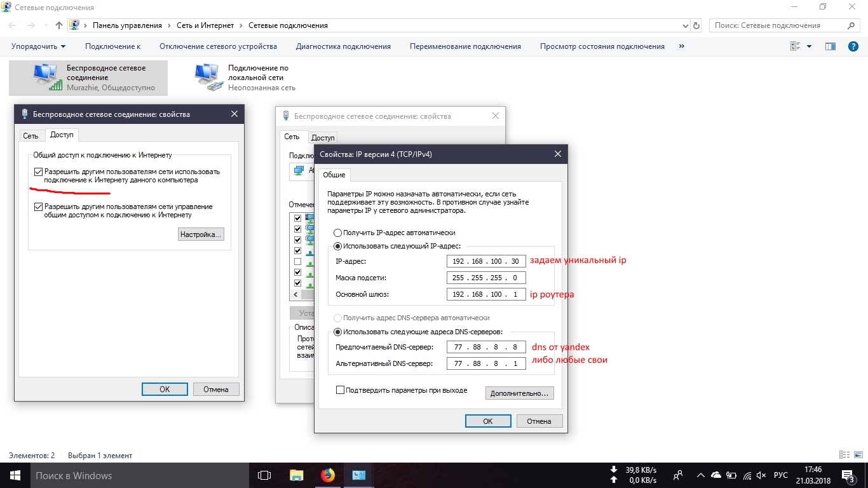Open File Explorer from the taskbar
868x488 pixels.
click(296, 475)
